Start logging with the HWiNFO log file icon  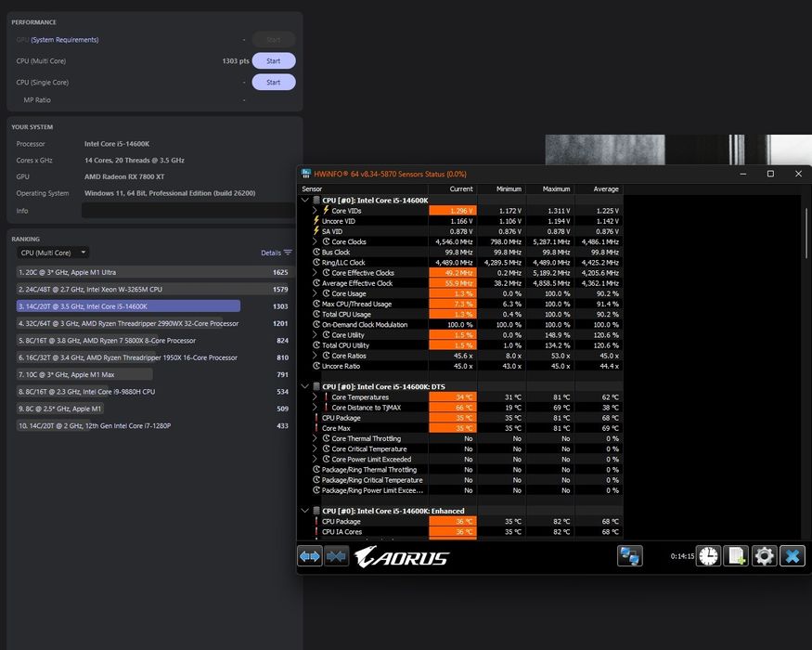737,556
